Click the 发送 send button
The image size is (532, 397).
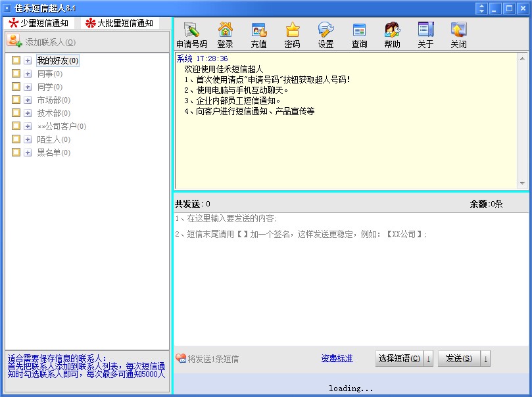pos(460,358)
